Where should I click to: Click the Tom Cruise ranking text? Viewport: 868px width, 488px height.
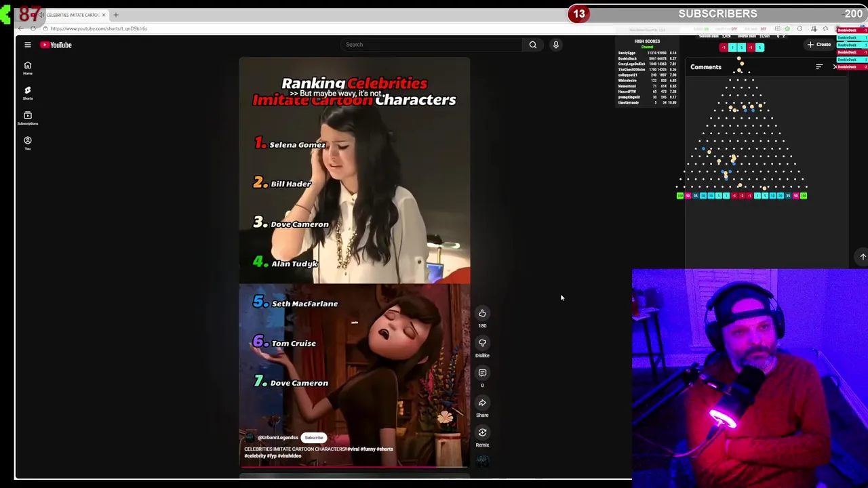point(294,344)
